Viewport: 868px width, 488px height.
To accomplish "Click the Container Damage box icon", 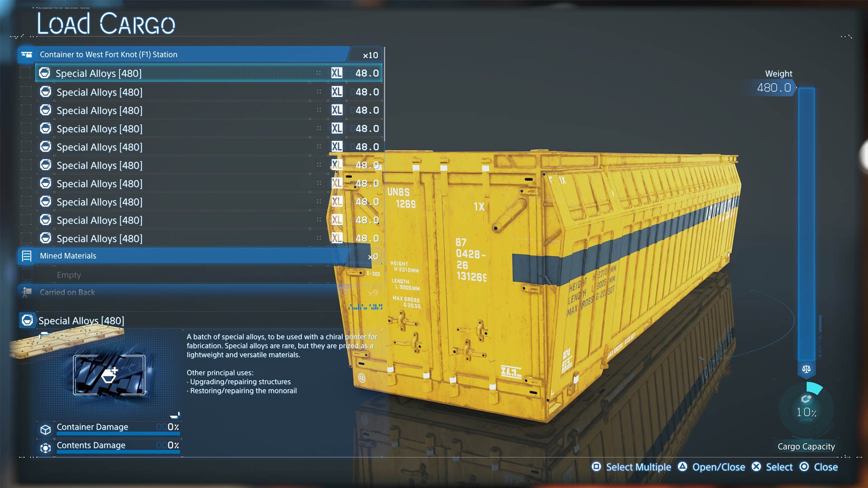I will (x=45, y=429).
